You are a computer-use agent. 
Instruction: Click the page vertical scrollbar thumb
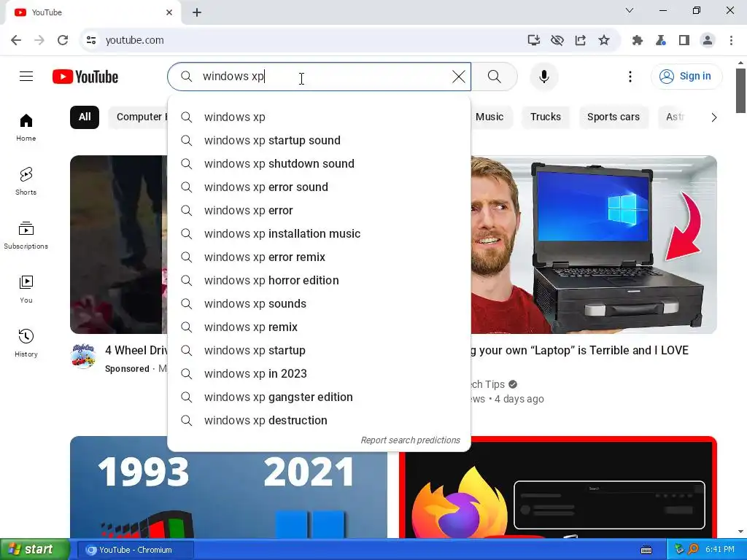(740, 90)
